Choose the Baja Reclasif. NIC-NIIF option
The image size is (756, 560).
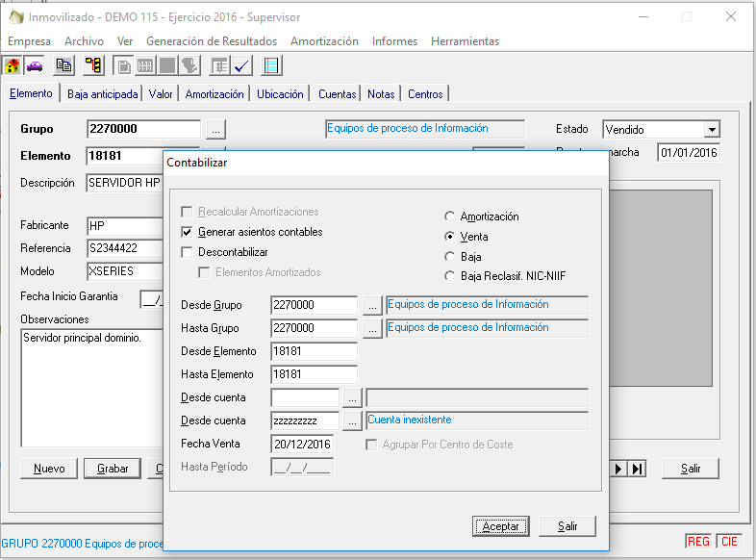coord(449,276)
